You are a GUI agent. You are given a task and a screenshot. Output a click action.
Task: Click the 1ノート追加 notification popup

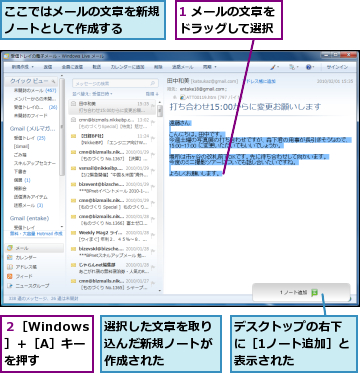coord(301,293)
